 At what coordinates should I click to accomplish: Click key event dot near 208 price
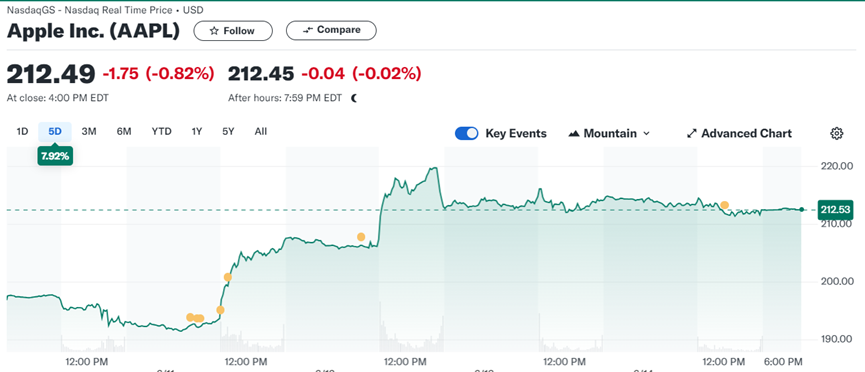(361, 237)
